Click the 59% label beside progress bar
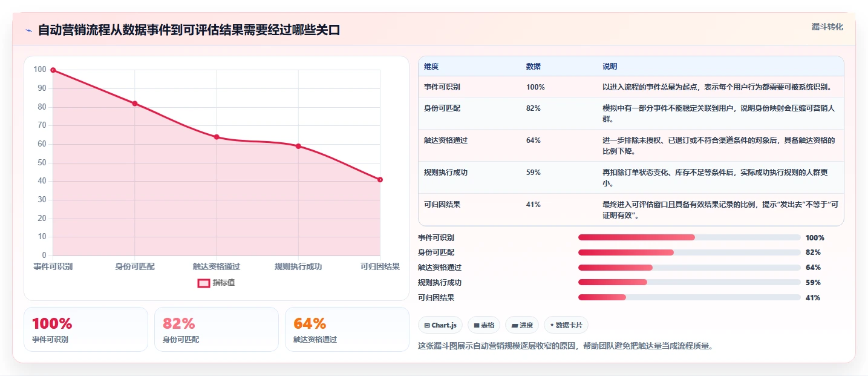The width and height of the screenshot is (868, 376). point(813,282)
